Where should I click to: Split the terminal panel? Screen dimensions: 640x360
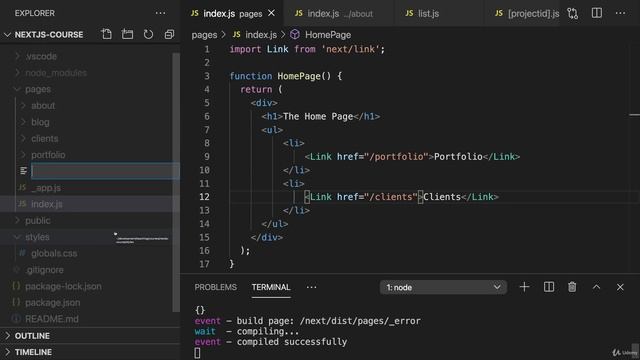pyautogui.click(x=549, y=287)
